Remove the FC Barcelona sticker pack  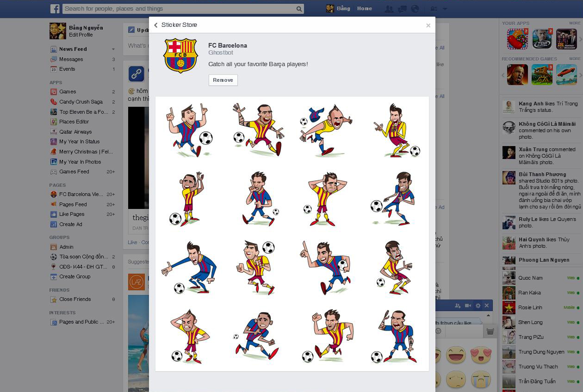click(223, 80)
